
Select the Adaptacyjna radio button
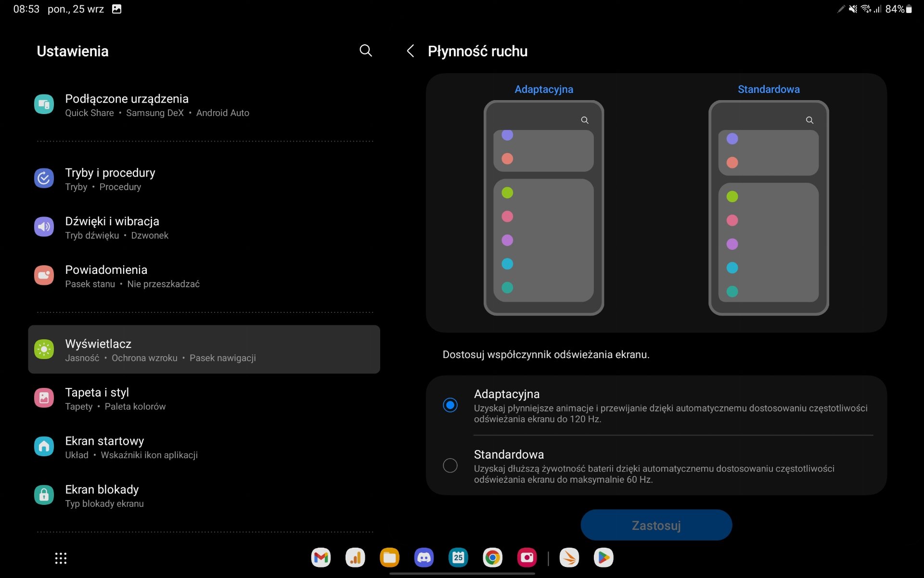[450, 405]
